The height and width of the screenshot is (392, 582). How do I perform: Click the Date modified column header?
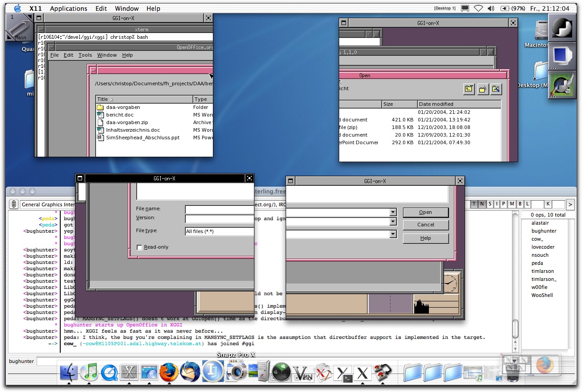[459, 104]
